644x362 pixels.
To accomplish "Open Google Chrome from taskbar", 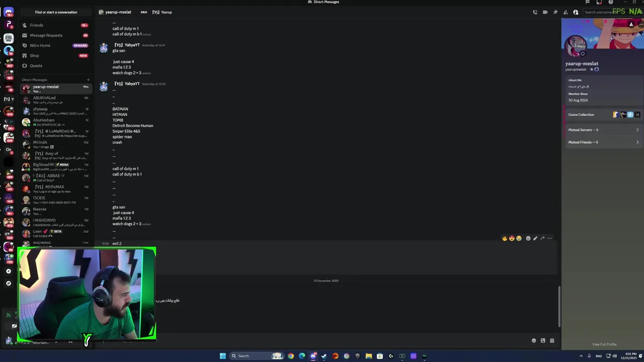I will (x=291, y=356).
